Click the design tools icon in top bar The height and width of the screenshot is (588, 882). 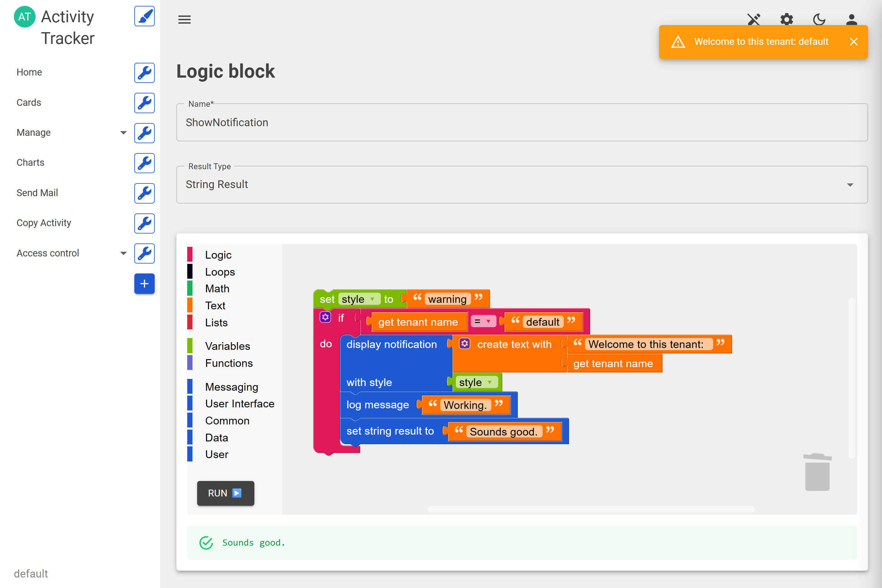click(x=754, y=19)
